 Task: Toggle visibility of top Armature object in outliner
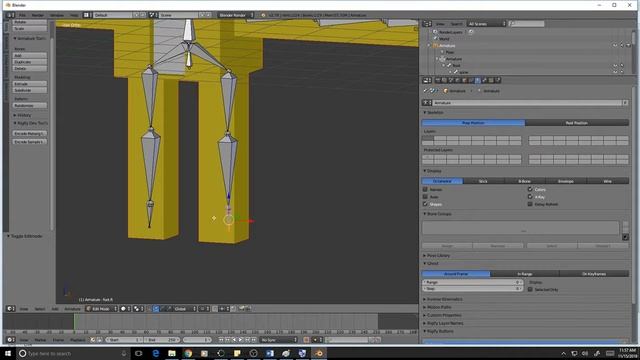pos(615,45)
